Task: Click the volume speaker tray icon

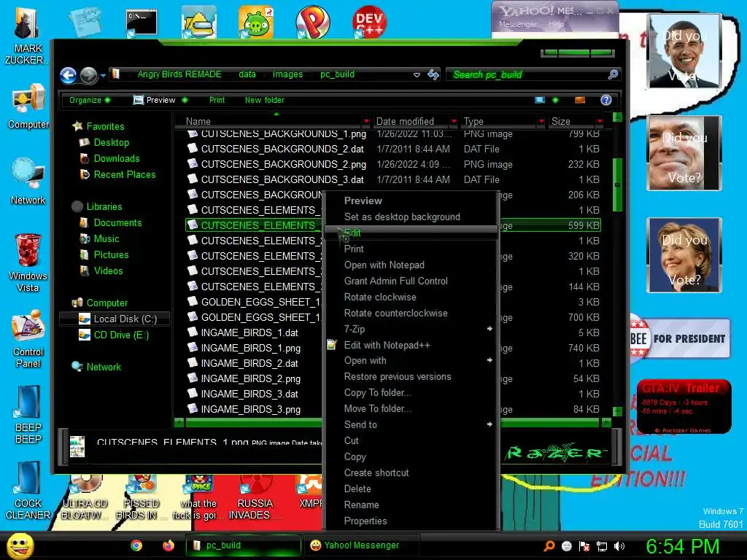Action: pos(619,546)
